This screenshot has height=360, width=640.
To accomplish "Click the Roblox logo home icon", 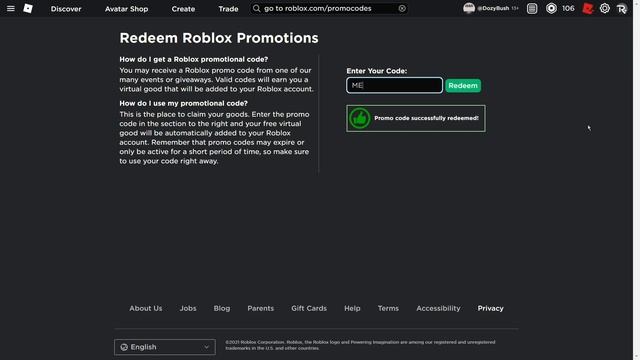I will click(x=28, y=8).
